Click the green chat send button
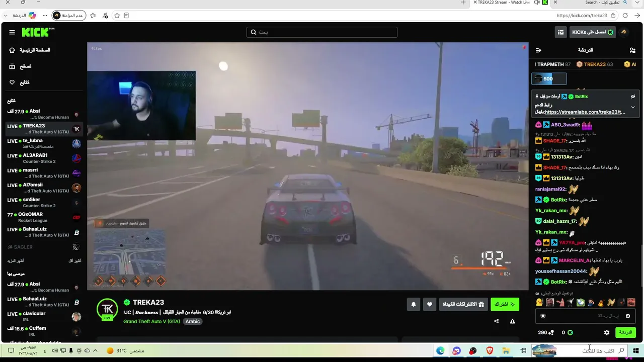 click(625, 332)
